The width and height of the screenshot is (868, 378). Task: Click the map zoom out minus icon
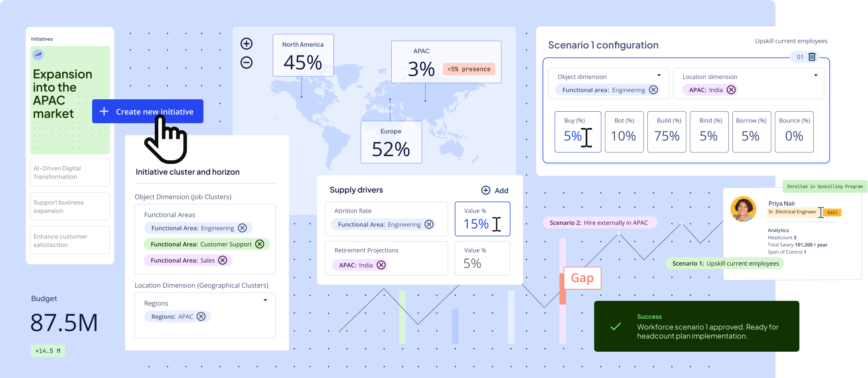click(x=247, y=63)
